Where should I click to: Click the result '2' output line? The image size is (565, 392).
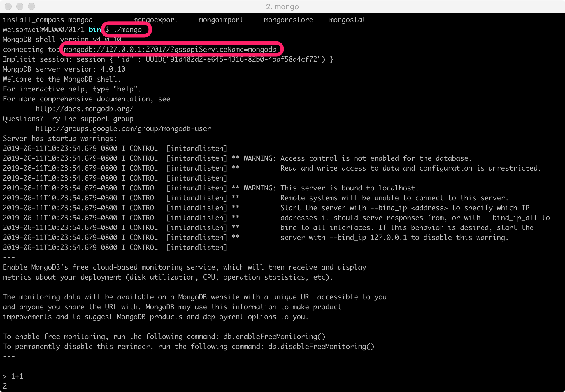pyautogui.click(x=5, y=386)
